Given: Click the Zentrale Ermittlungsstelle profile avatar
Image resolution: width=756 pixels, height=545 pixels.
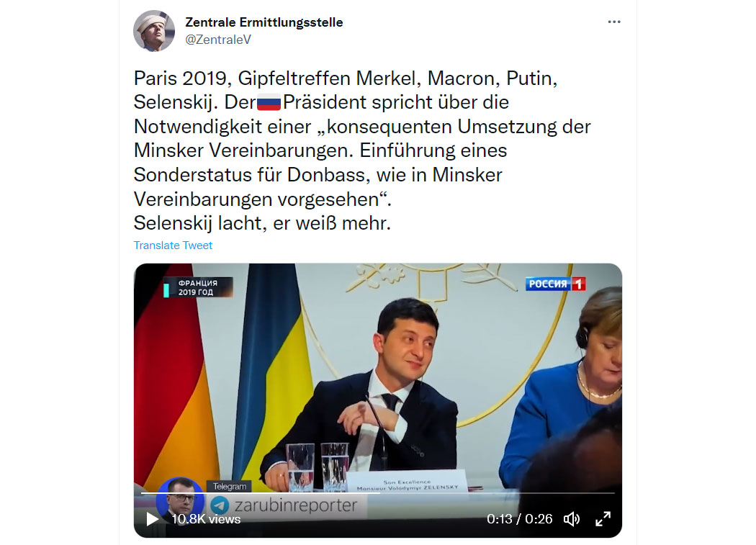Looking at the screenshot, I should tap(154, 31).
